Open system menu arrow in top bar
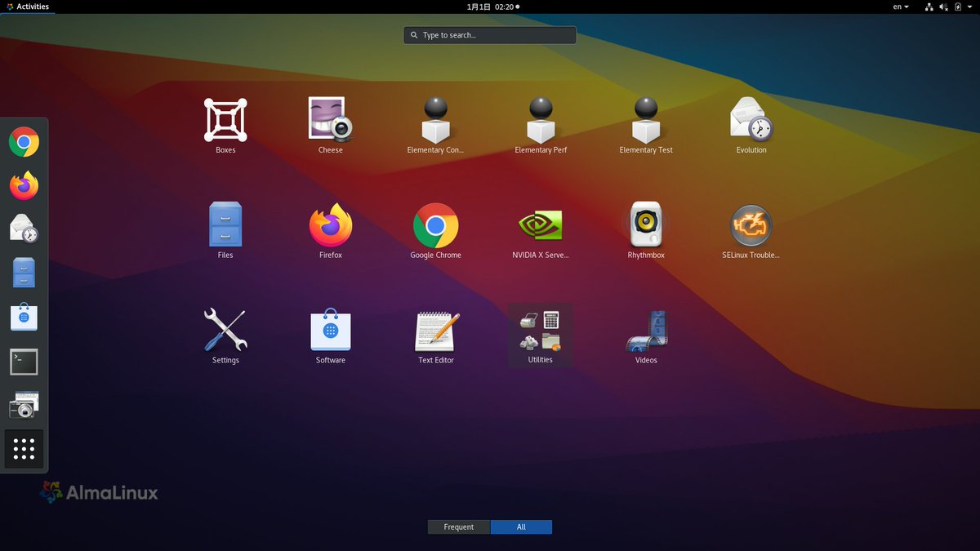Image resolution: width=980 pixels, height=551 pixels. tap(970, 7)
